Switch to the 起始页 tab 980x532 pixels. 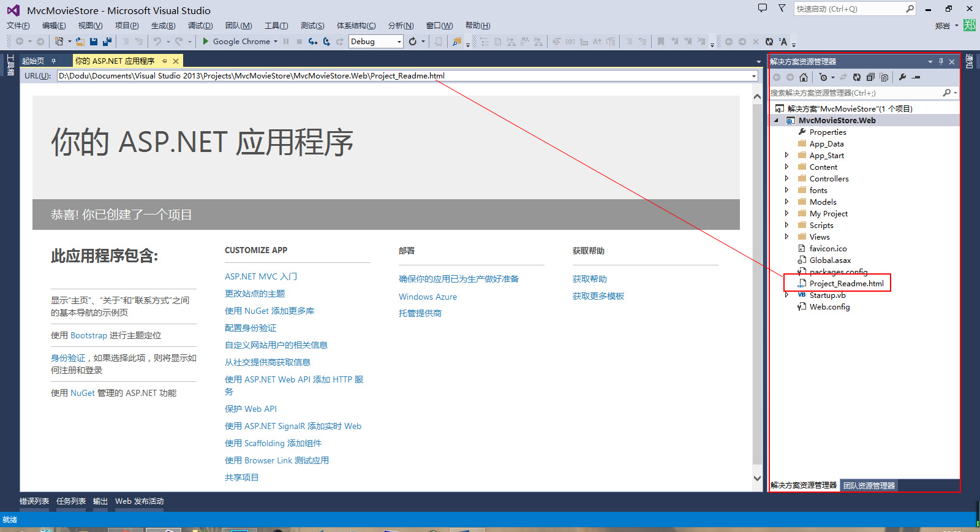33,61
